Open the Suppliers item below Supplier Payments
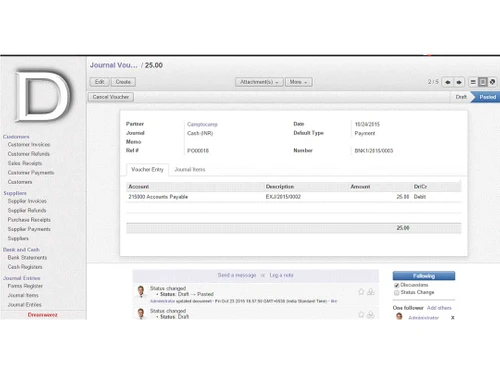Viewport: 500px width, 375px height. pos(18,239)
